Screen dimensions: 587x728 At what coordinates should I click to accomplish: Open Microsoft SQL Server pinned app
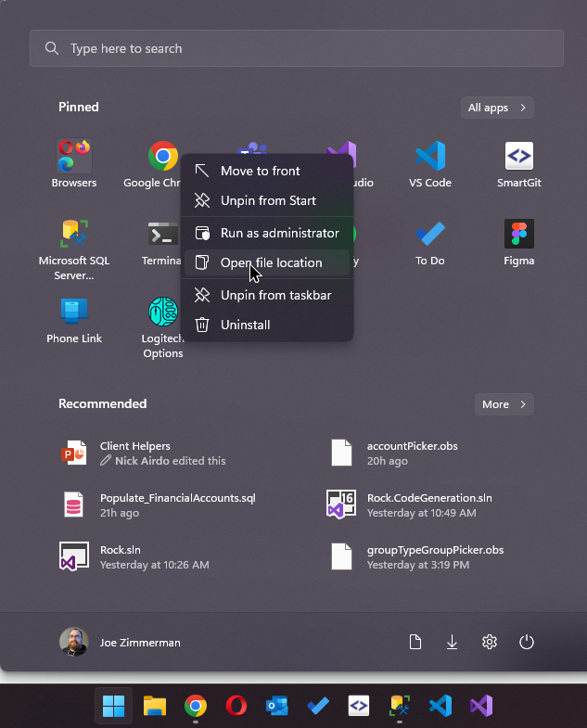click(74, 249)
